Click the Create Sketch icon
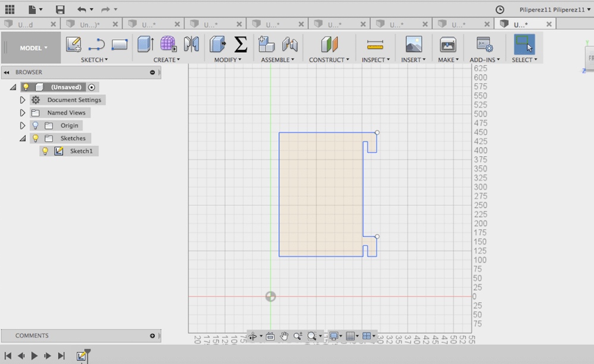Image resolution: width=594 pixels, height=364 pixels. pyautogui.click(x=73, y=45)
